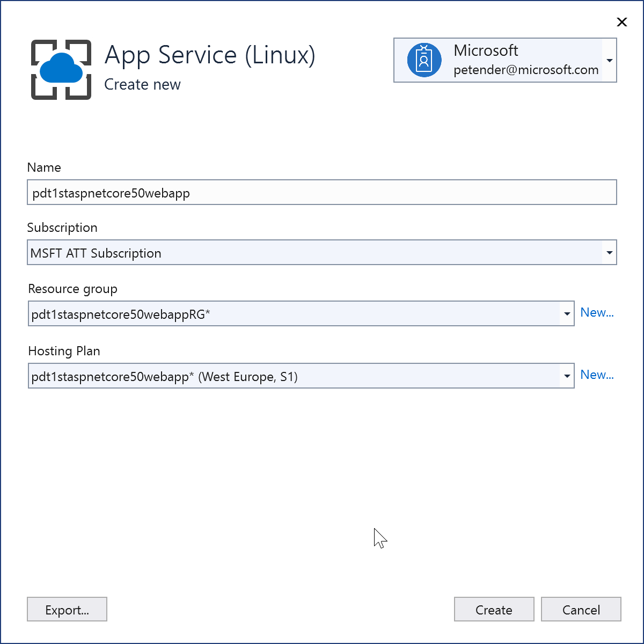The image size is (644, 644).
Task: Click the Create new header text
Action: tap(142, 84)
